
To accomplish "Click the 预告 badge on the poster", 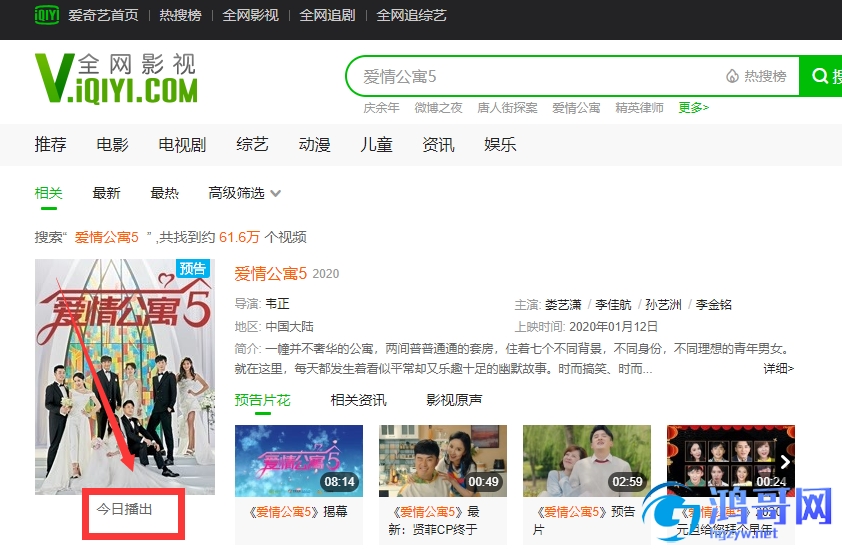I will 193,269.
